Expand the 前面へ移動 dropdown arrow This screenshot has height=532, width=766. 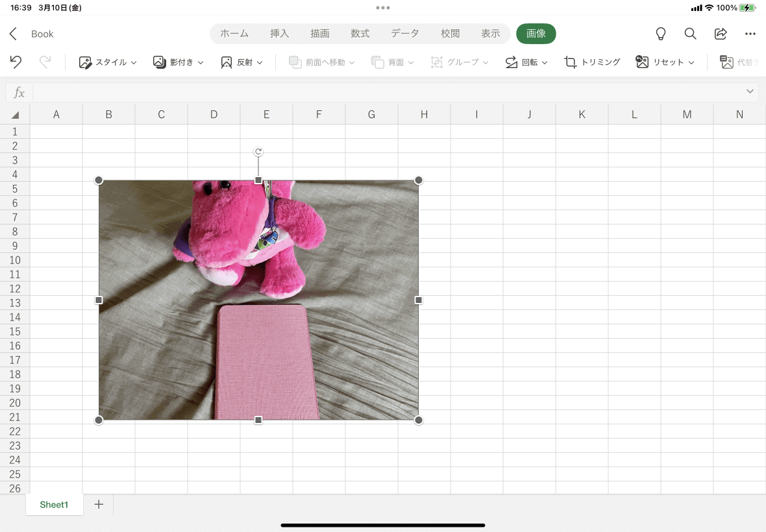[x=352, y=62]
